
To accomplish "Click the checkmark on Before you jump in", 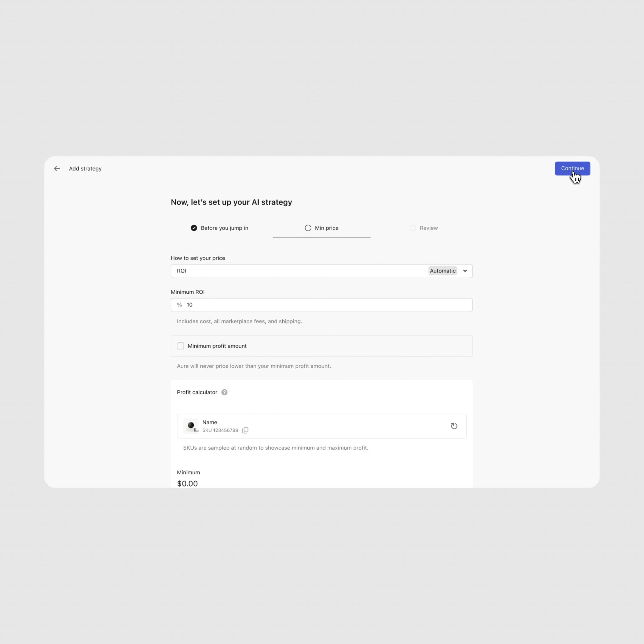I will (x=194, y=228).
